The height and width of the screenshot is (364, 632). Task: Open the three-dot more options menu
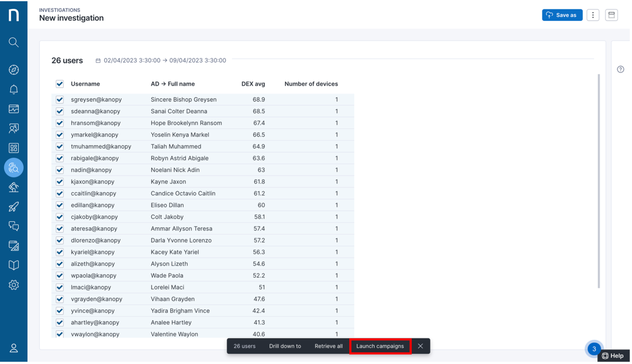pyautogui.click(x=593, y=15)
